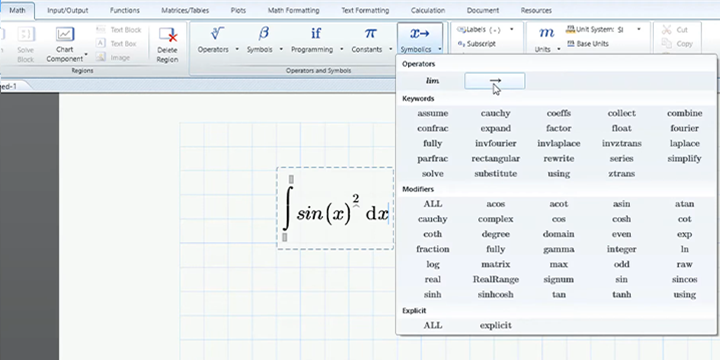Open the Unit System SI dropdown
The height and width of the screenshot is (360, 720).
(638, 30)
